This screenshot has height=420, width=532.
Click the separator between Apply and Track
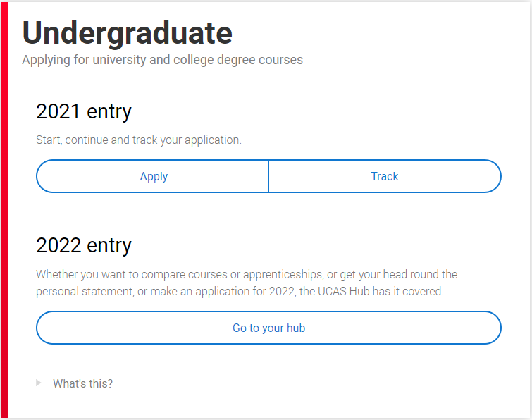(268, 176)
